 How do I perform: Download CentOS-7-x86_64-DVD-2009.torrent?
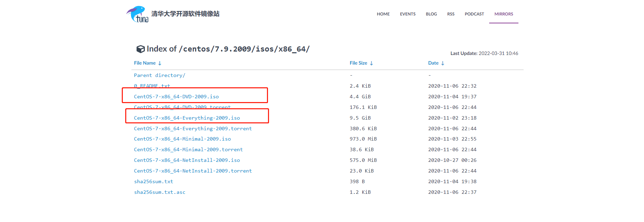click(182, 107)
